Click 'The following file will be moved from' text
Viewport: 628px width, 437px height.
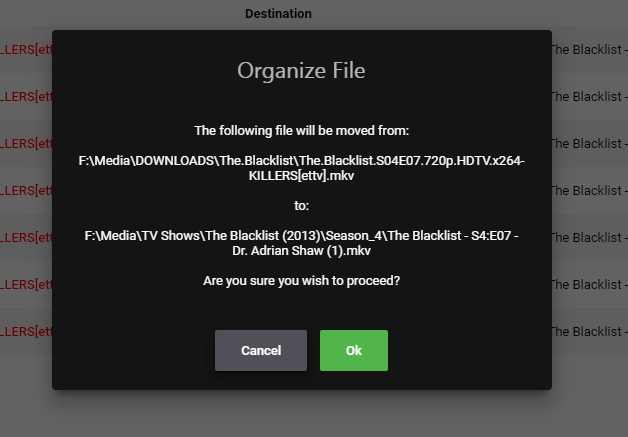pyautogui.click(x=301, y=130)
